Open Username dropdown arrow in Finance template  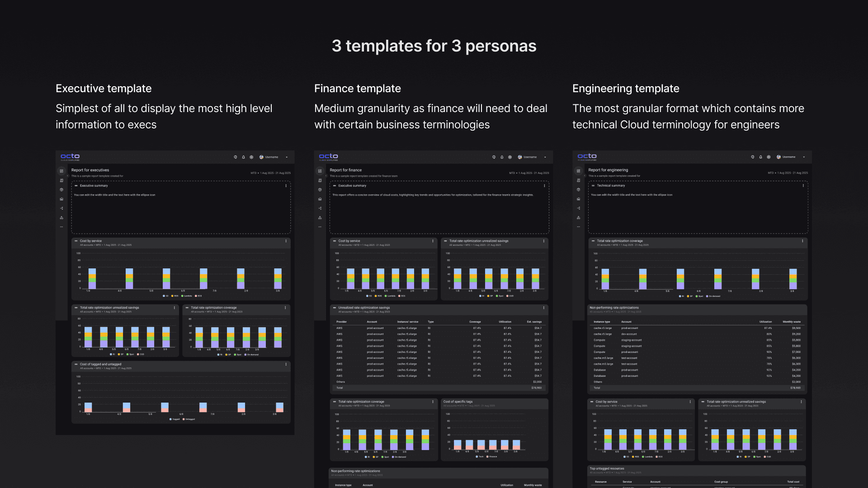(x=545, y=157)
